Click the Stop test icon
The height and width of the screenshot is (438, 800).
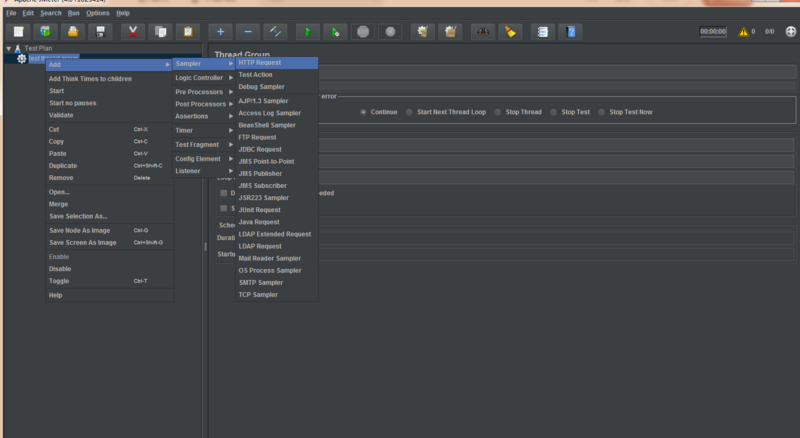click(x=363, y=32)
